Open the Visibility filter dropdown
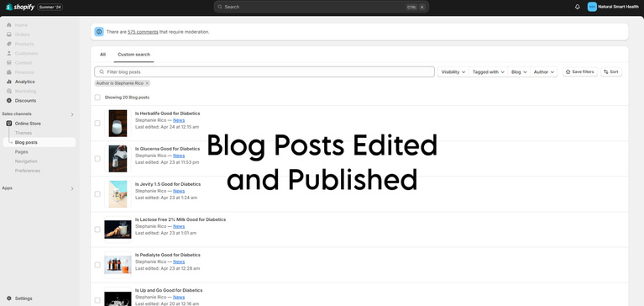 click(453, 72)
